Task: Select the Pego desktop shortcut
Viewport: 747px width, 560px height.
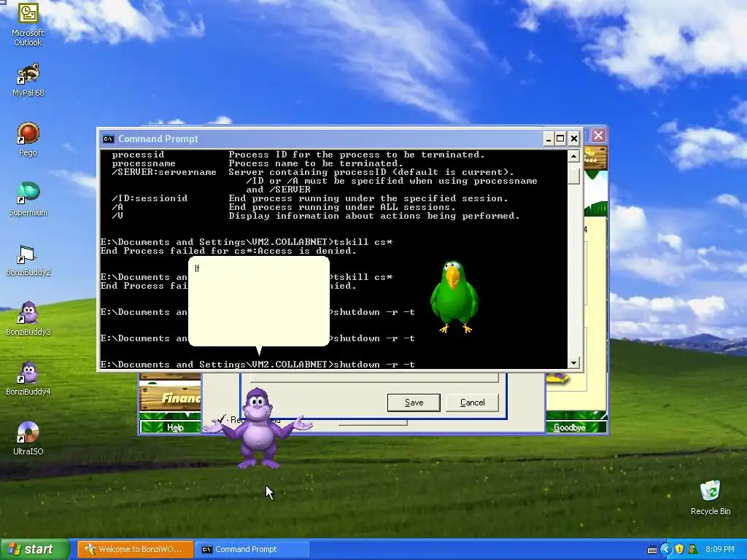Action: coord(28,139)
